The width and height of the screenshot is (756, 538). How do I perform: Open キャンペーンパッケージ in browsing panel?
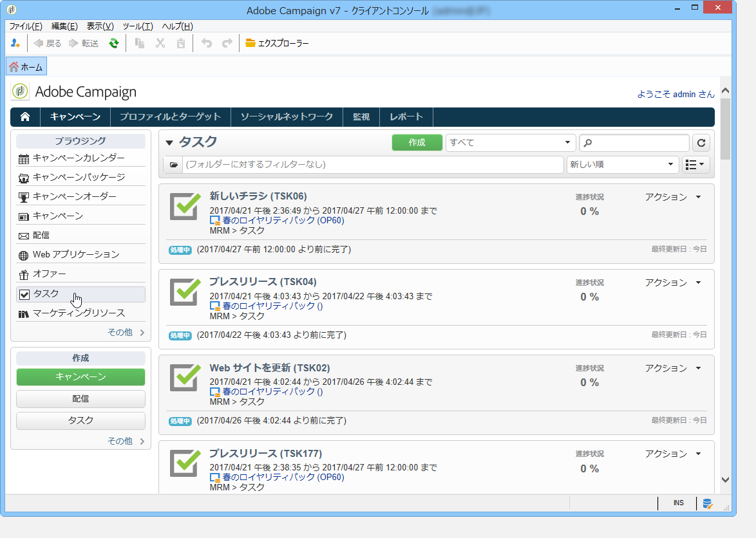click(81, 177)
